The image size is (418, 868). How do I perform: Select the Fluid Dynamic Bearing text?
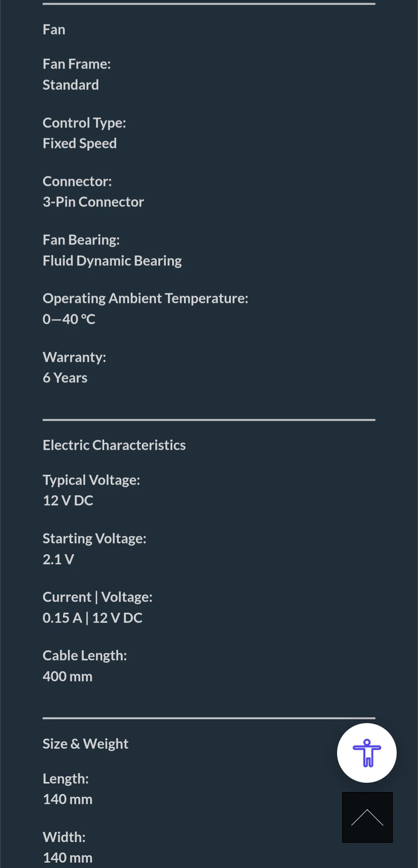point(112,261)
